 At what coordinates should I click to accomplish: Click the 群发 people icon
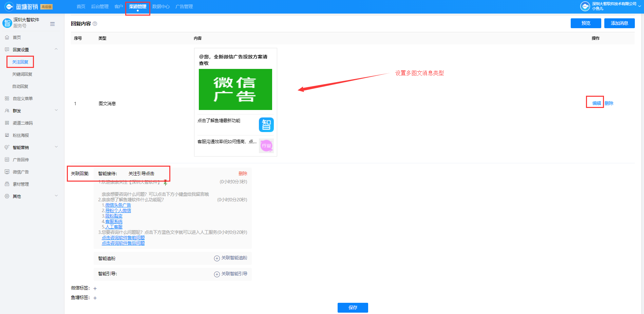[x=7, y=111]
